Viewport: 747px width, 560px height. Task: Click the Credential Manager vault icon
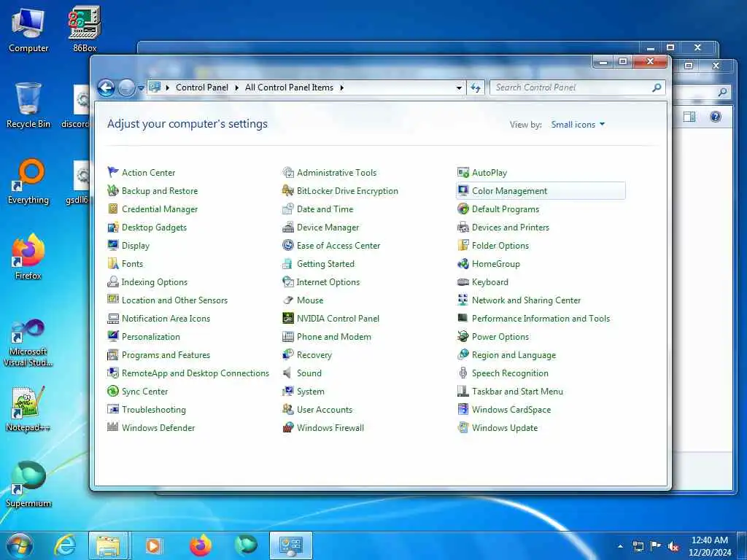[x=113, y=209]
